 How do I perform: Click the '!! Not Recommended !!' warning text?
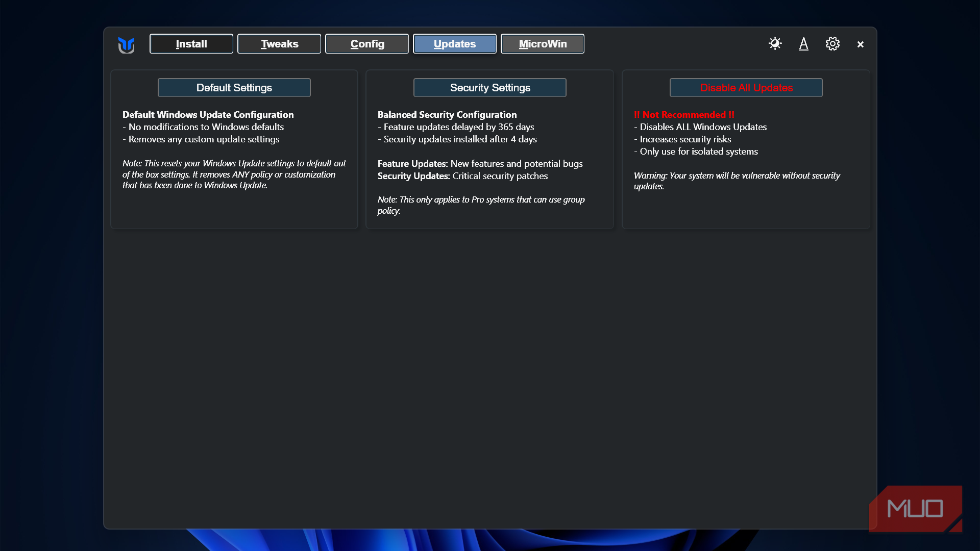click(684, 115)
